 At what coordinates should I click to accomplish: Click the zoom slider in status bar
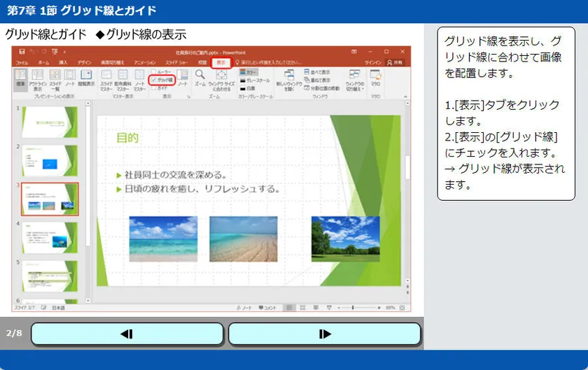pos(353,308)
